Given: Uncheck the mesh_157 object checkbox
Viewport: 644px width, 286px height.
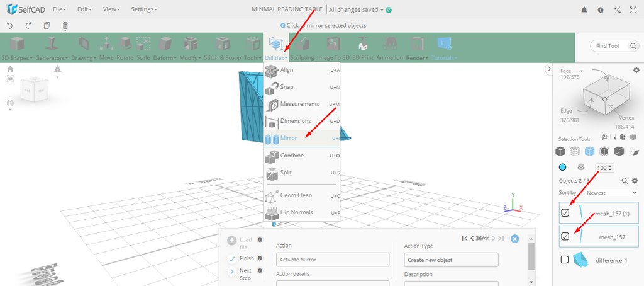Looking at the screenshot, I should coord(565,237).
